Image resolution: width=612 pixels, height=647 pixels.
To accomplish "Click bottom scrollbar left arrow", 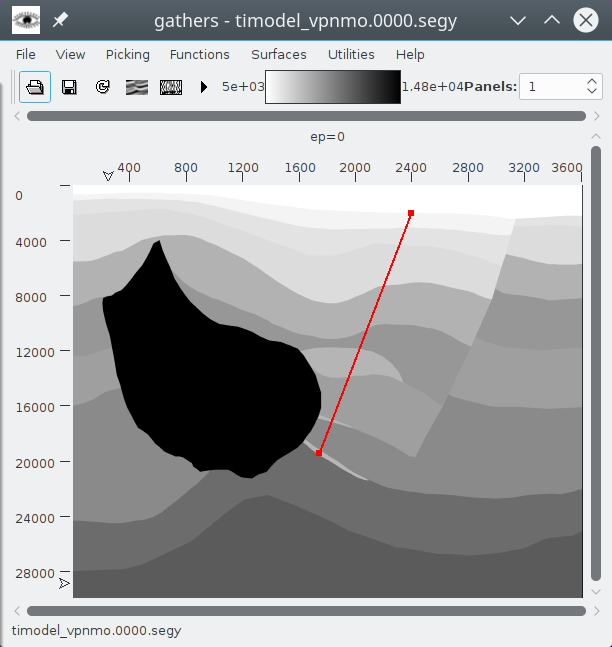I will click(x=17, y=611).
